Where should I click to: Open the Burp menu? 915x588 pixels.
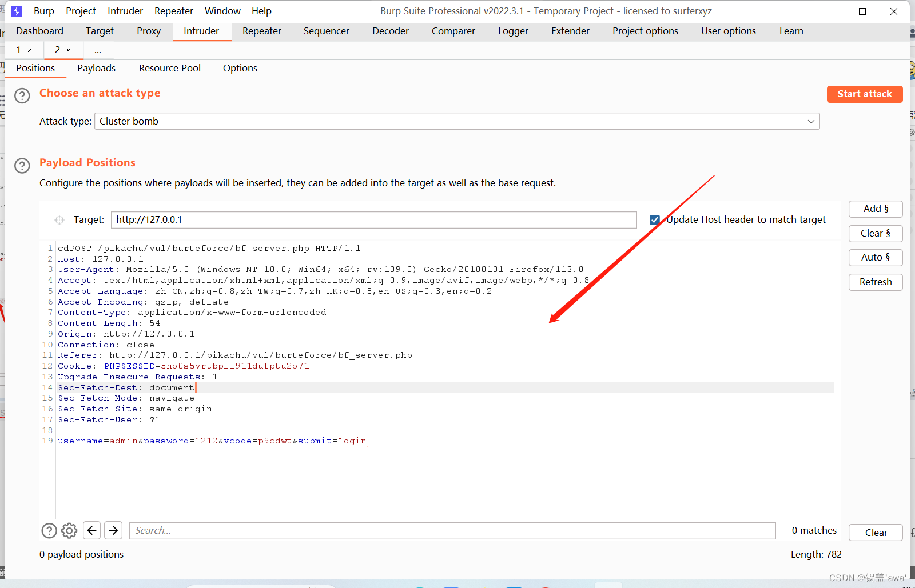44,11
